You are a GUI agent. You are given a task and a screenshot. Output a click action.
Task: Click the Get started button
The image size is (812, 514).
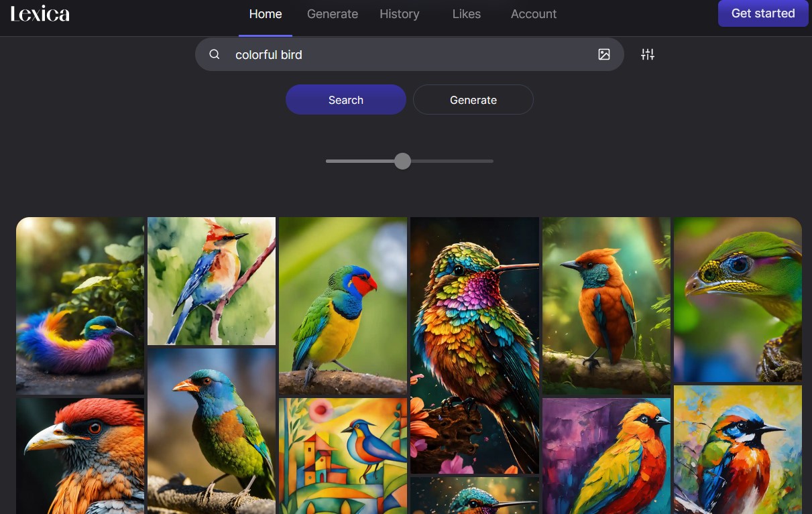coord(763,13)
